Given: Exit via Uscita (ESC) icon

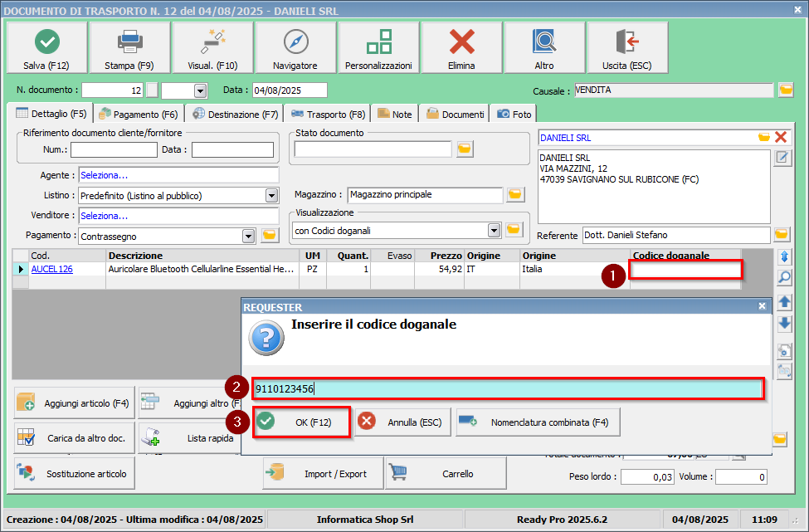Looking at the screenshot, I should (x=626, y=48).
